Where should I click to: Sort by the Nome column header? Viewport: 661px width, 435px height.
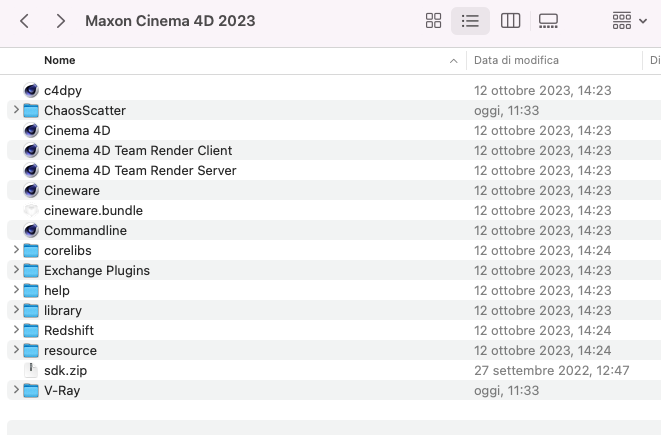59,60
